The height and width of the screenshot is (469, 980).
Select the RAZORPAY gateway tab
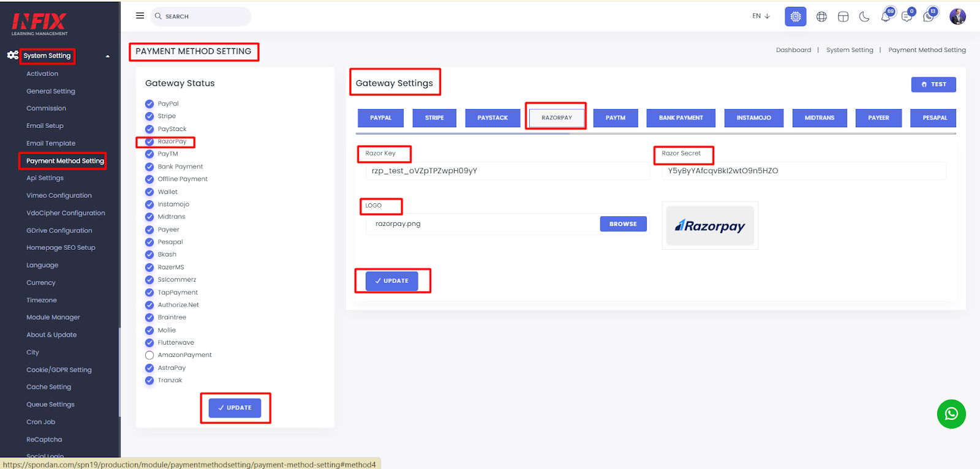pyautogui.click(x=556, y=118)
